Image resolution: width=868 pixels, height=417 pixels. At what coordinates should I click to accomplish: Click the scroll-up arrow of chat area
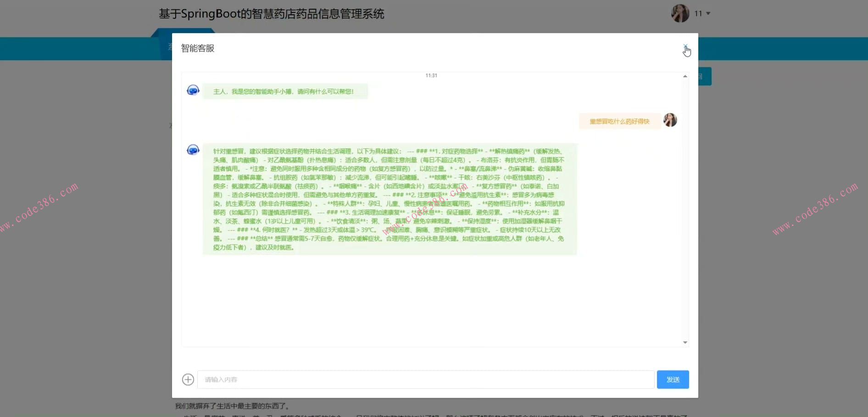coord(685,76)
